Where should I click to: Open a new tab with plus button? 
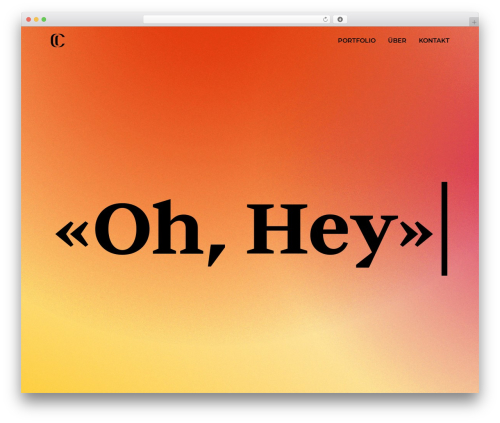[474, 22]
